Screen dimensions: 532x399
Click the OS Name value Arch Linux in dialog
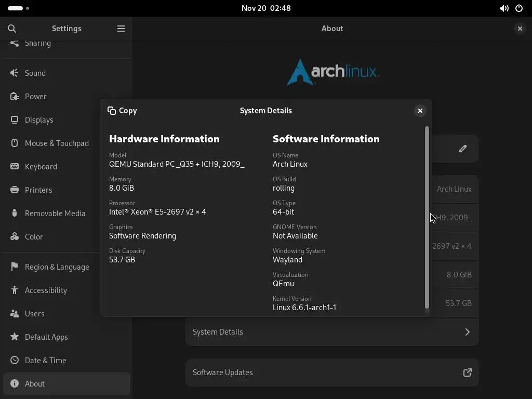tap(290, 164)
